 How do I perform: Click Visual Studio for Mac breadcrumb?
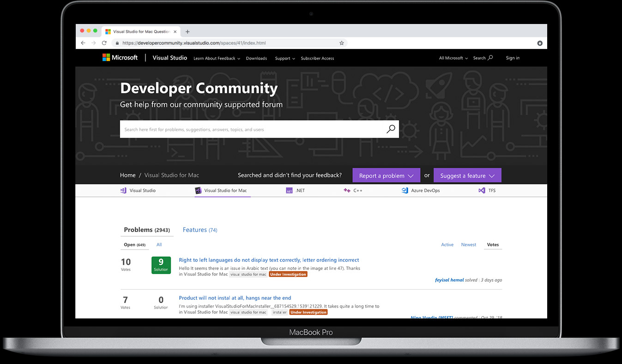click(x=172, y=175)
